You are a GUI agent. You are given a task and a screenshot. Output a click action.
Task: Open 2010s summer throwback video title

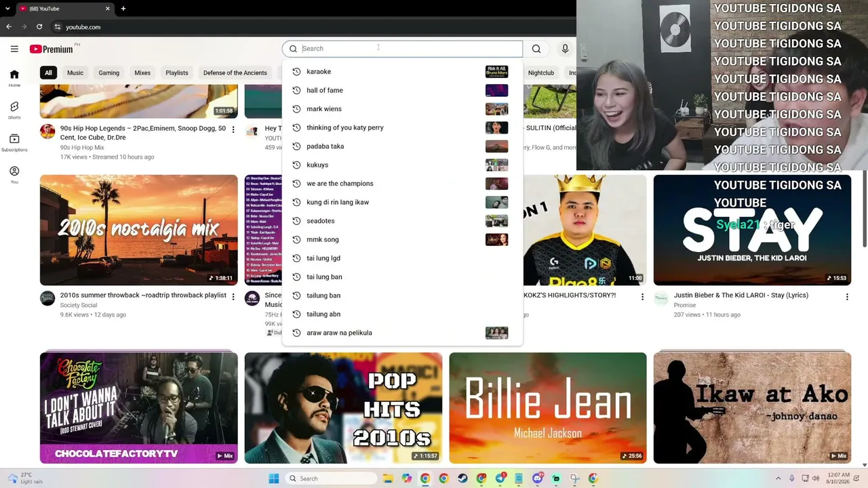pos(143,296)
